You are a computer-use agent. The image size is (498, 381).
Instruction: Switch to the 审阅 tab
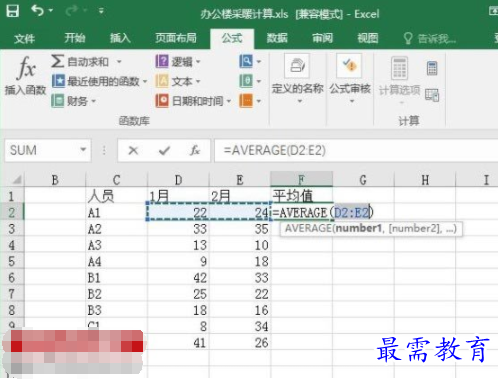pyautogui.click(x=322, y=38)
